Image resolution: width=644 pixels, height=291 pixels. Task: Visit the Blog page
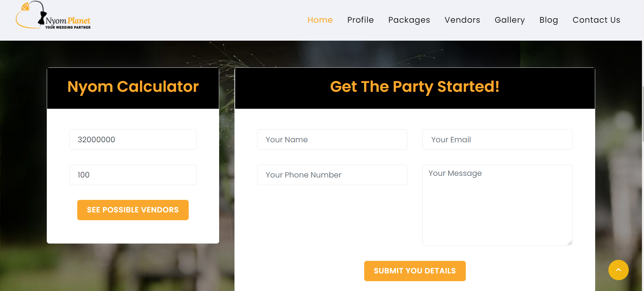(548, 20)
